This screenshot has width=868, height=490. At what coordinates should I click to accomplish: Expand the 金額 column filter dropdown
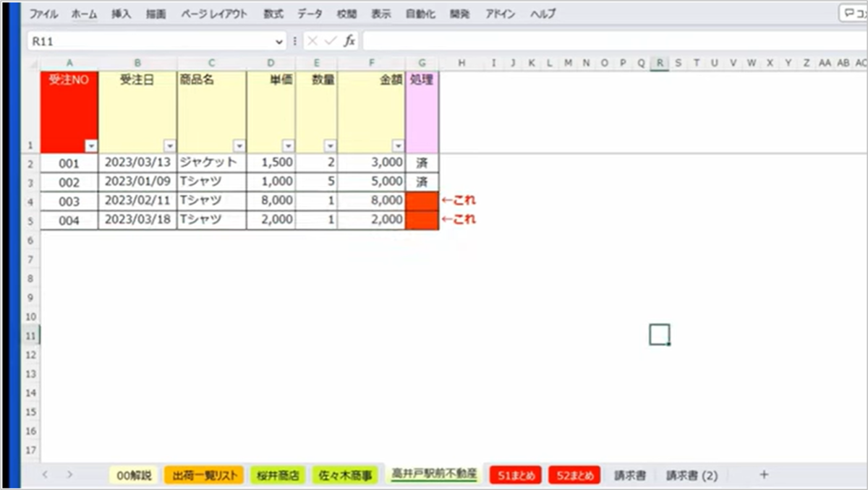(x=398, y=145)
